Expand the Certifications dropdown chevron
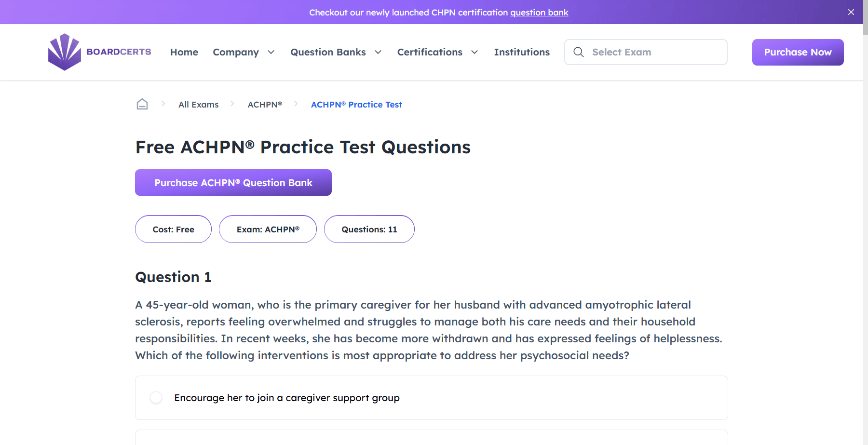The width and height of the screenshot is (868, 445). tap(475, 52)
